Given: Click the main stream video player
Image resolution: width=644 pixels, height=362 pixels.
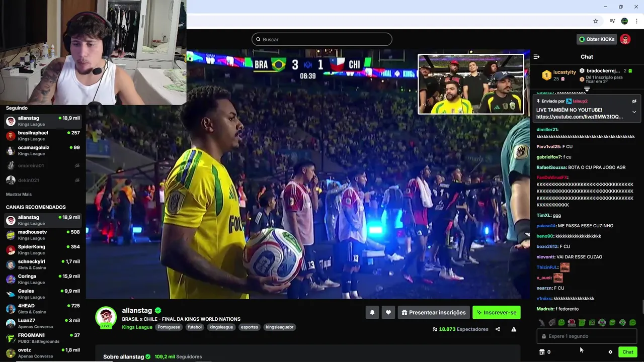Looking at the screenshot, I should point(307,174).
